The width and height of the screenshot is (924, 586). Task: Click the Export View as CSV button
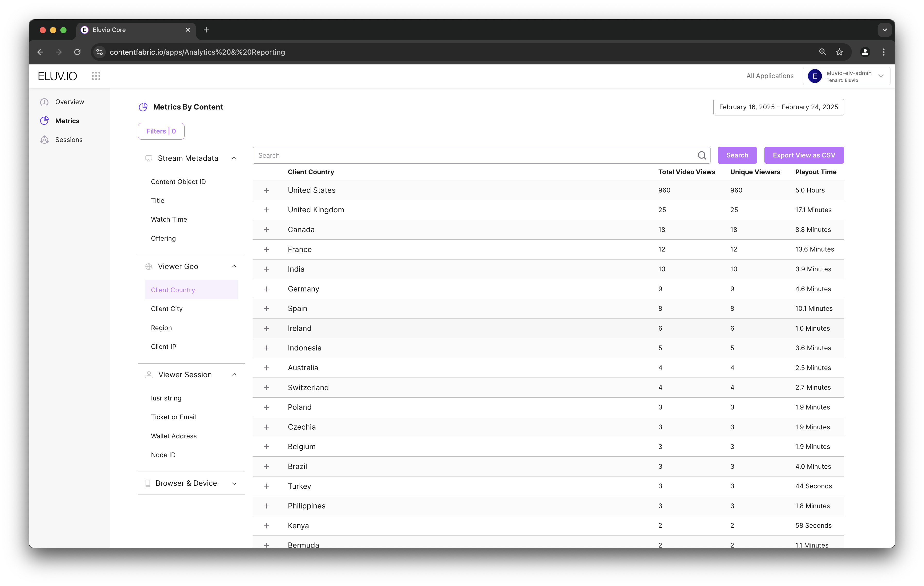(804, 155)
